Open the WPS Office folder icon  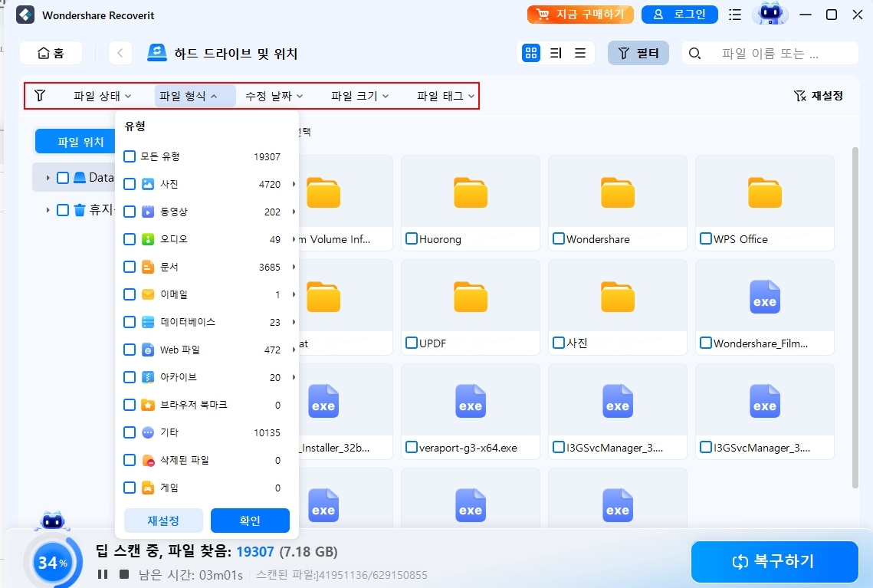tap(765, 192)
